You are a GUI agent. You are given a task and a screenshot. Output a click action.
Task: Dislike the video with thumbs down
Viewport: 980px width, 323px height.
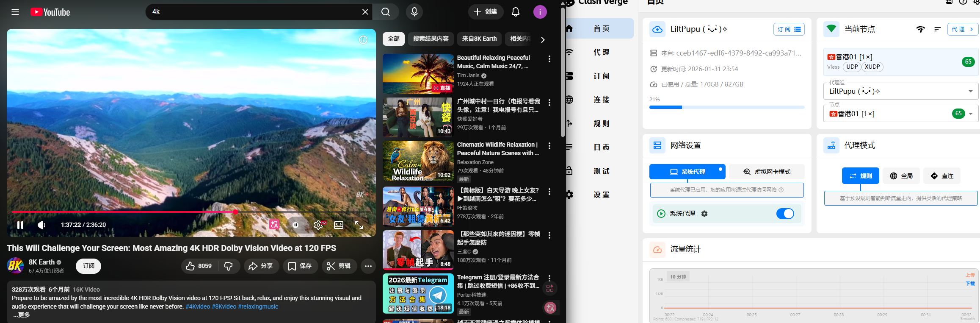229,266
